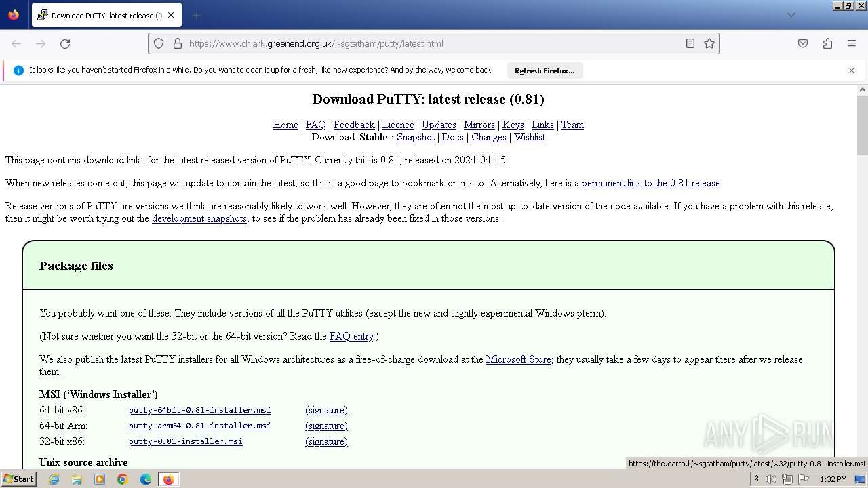
Task: Click the volume speaker tray icon
Action: pyautogui.click(x=771, y=479)
